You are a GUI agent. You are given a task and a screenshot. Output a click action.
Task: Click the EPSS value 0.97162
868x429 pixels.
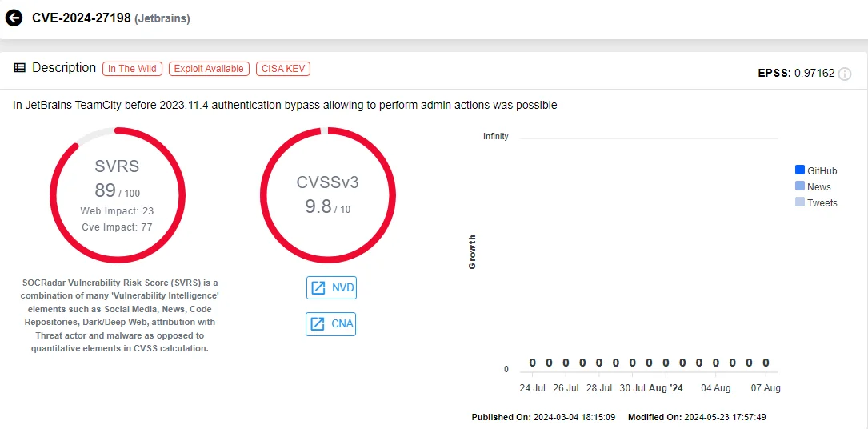(x=814, y=73)
